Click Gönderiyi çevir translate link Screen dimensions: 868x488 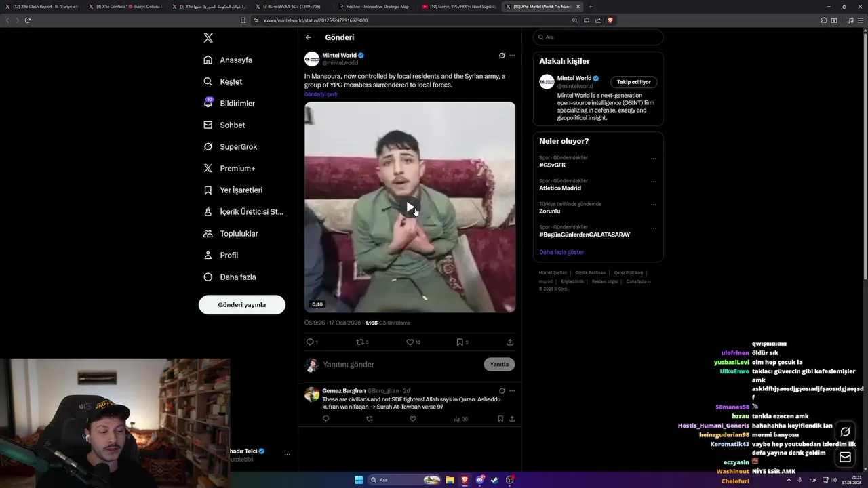[x=321, y=94]
